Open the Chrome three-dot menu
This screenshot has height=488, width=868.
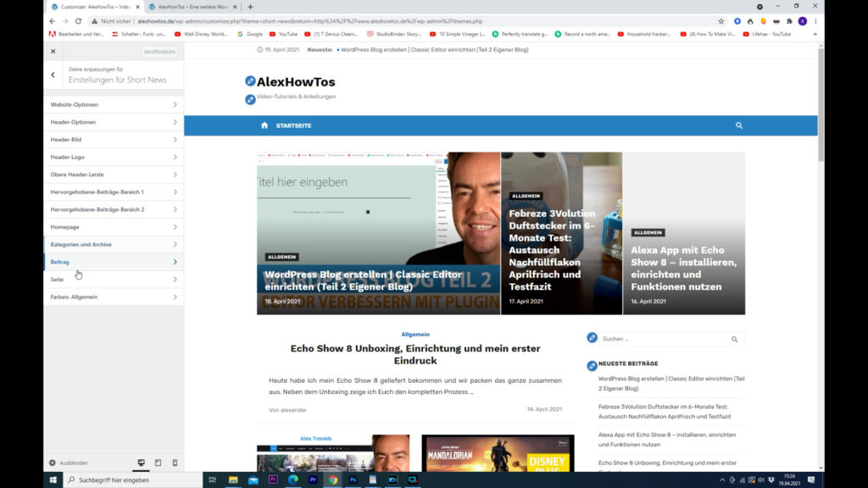815,21
